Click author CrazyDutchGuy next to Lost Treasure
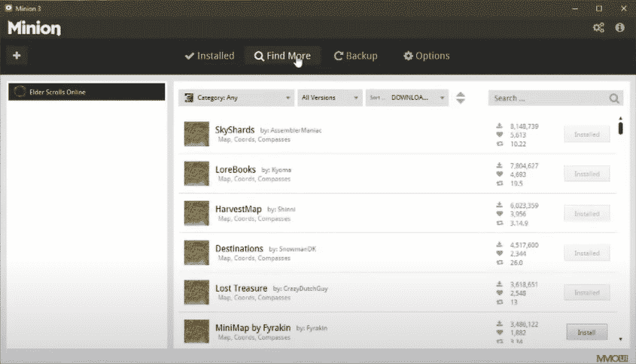 click(305, 289)
